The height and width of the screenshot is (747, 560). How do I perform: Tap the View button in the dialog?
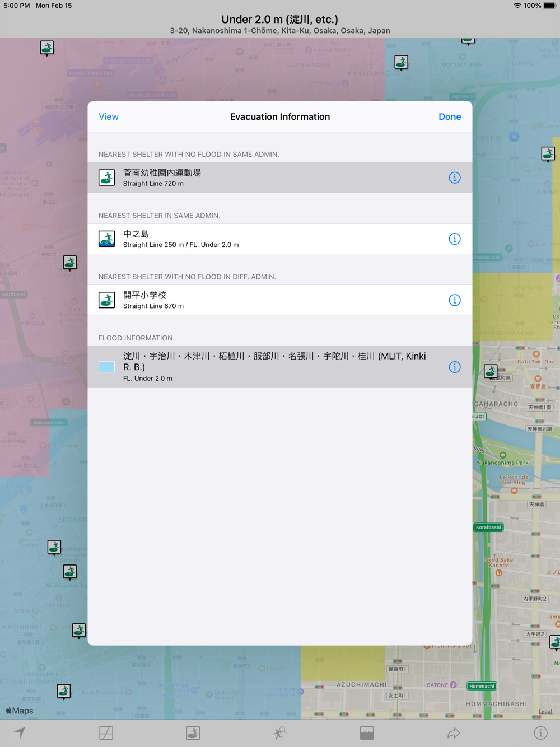point(109,116)
